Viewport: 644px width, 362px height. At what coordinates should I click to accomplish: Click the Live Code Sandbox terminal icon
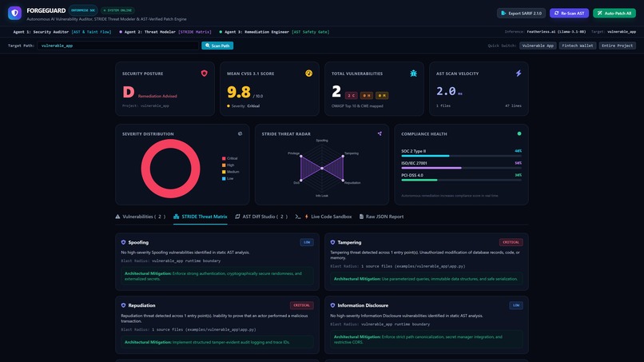point(298,217)
